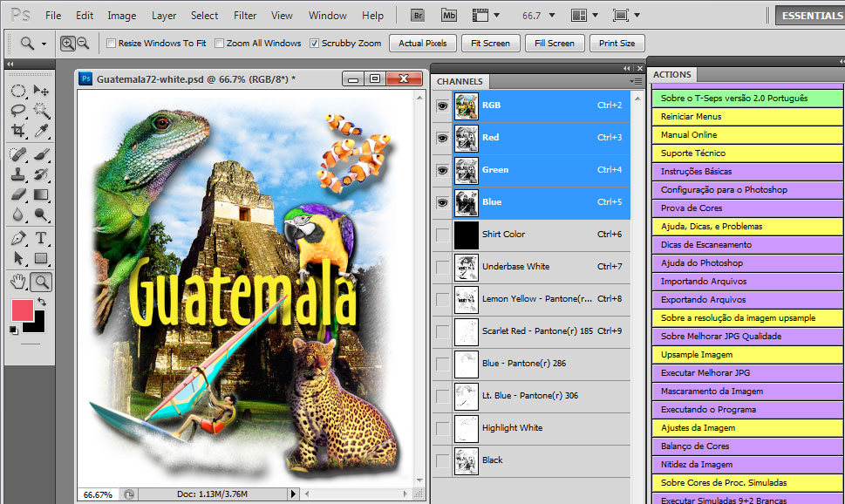Image resolution: width=845 pixels, height=504 pixels.
Task: Select the Horizontal Type tool
Action: (40, 238)
